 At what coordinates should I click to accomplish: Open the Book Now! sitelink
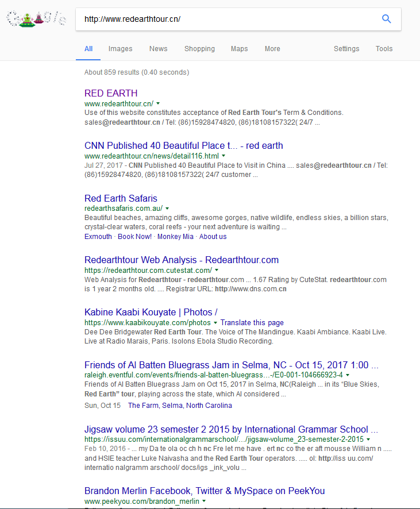coord(134,237)
